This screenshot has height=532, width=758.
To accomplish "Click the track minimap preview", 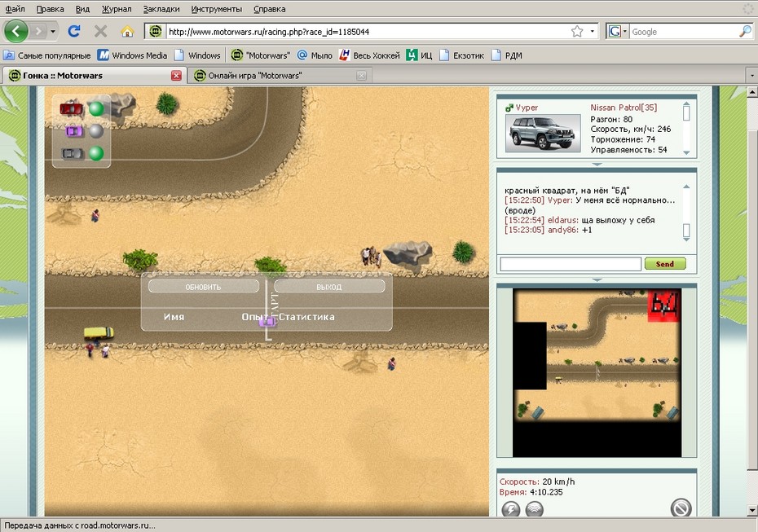I will point(597,372).
